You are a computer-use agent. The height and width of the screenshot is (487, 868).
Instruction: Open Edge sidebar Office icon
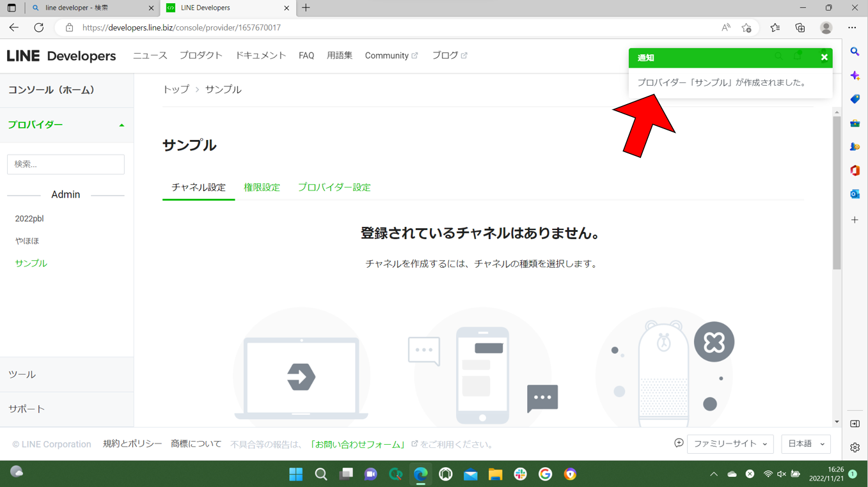[x=855, y=171]
